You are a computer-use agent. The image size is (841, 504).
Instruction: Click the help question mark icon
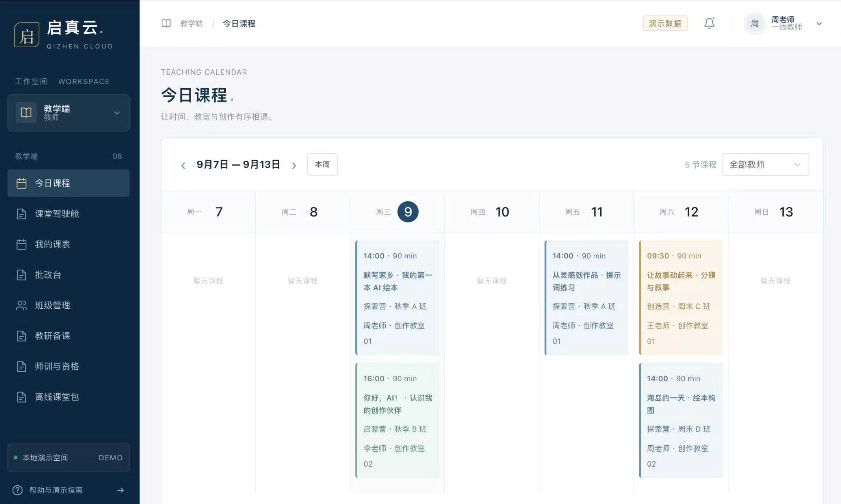coord(18,490)
